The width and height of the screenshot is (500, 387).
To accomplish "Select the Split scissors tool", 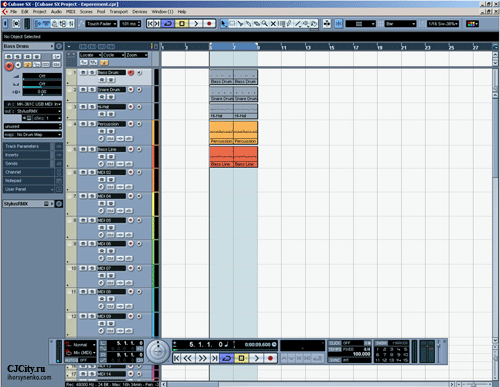I will [x=240, y=24].
